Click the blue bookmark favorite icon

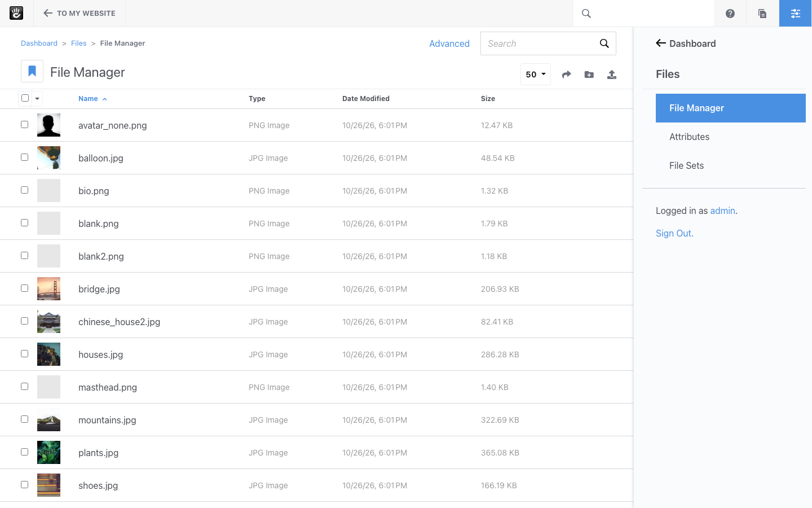point(32,71)
